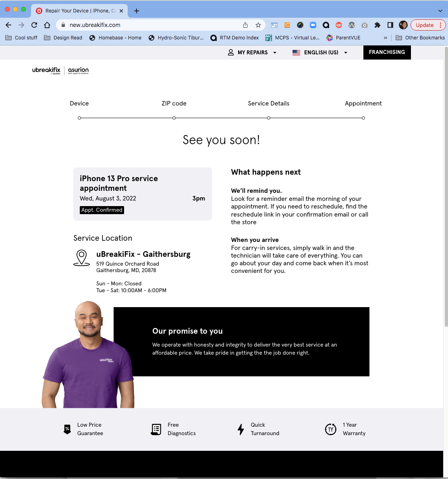This screenshot has width=448, height=479.
Task: Reload the ubreakifix page
Action: click(x=34, y=25)
